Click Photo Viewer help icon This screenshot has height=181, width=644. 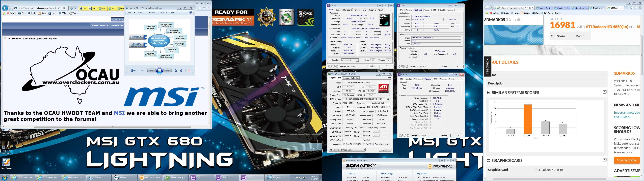pyautogui.click(x=191, y=13)
